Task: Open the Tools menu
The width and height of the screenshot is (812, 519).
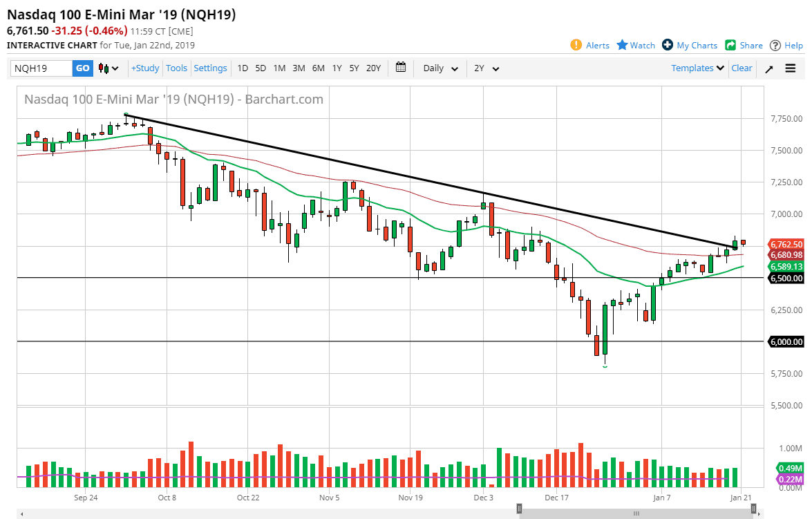Action: 176,68
